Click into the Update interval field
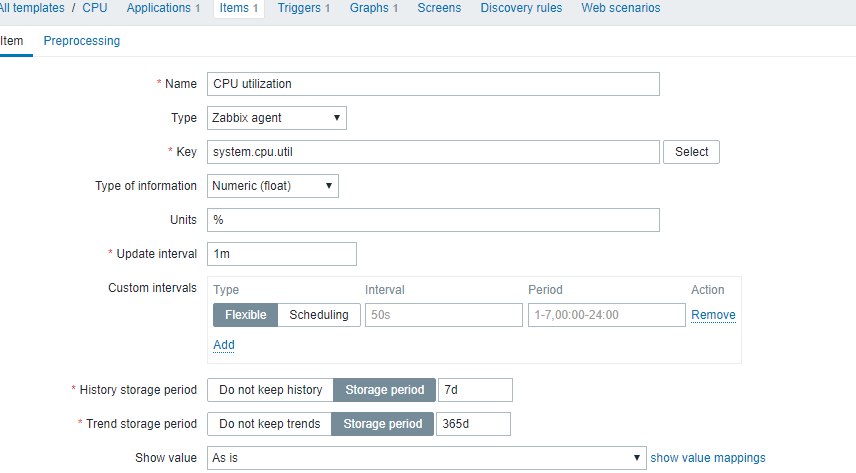The height and width of the screenshot is (473, 856). [282, 254]
